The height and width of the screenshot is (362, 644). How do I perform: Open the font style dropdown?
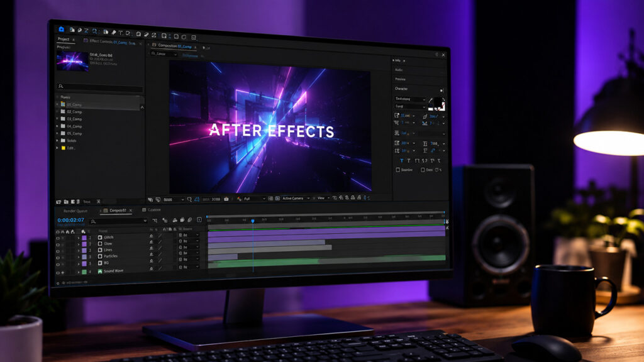coord(410,106)
